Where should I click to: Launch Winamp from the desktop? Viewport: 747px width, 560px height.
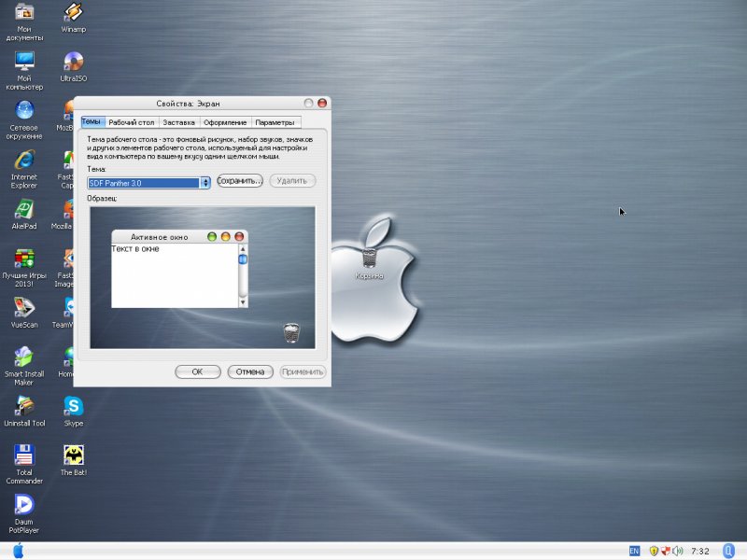click(74, 18)
